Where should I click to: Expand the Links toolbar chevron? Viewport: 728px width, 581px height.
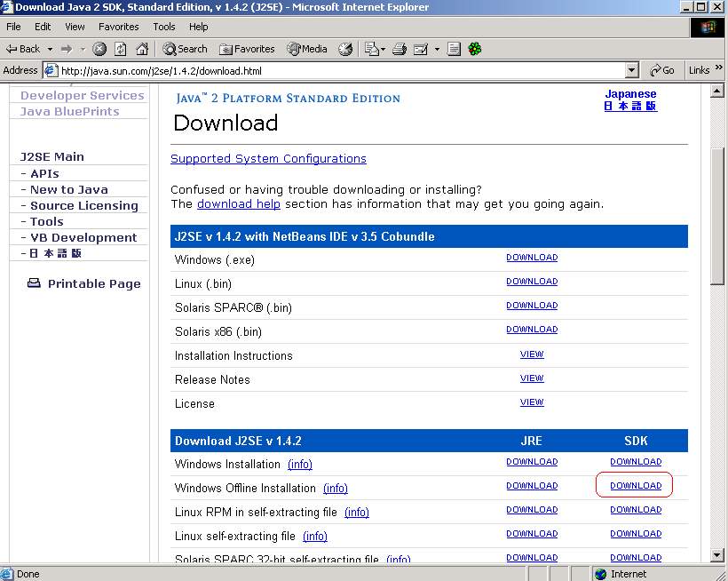coord(719,68)
